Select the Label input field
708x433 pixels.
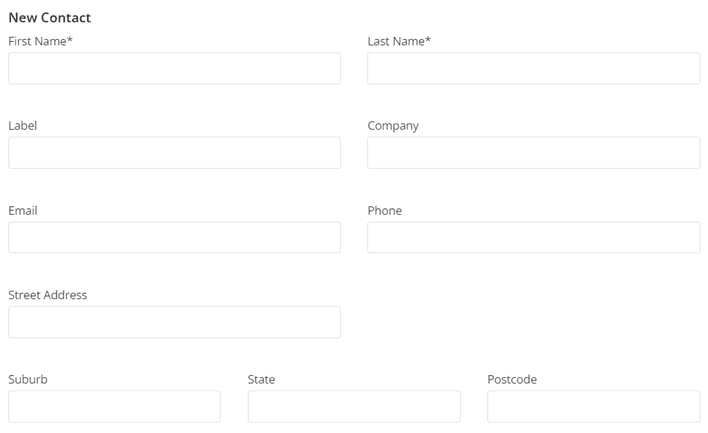174,153
